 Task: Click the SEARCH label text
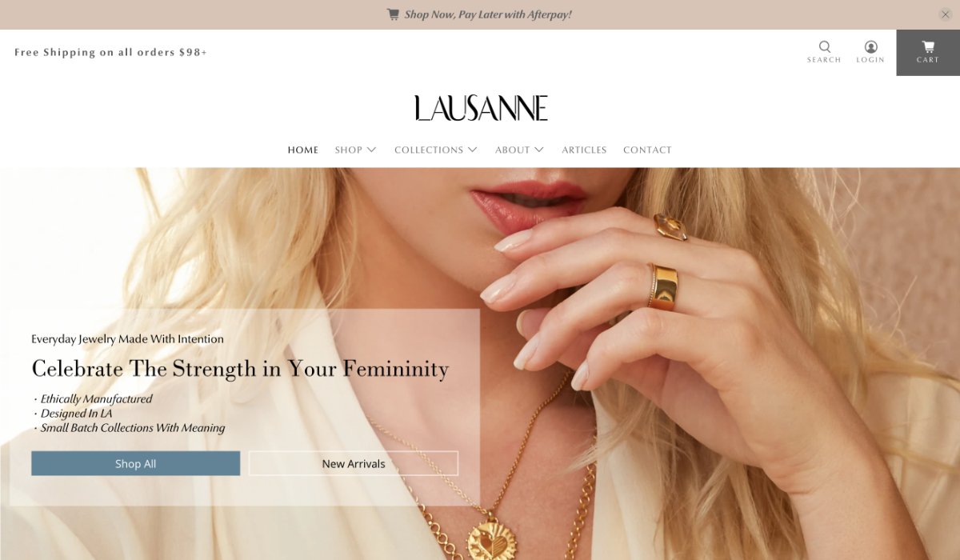(x=824, y=60)
